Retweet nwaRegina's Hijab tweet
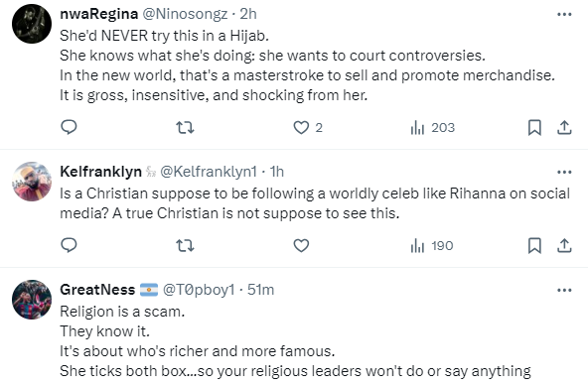Image resolution: width=588 pixels, height=387 pixels. click(x=186, y=128)
